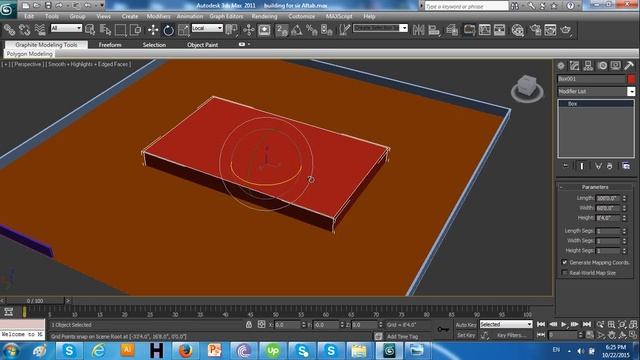Activate the Select Object tool

(90, 30)
